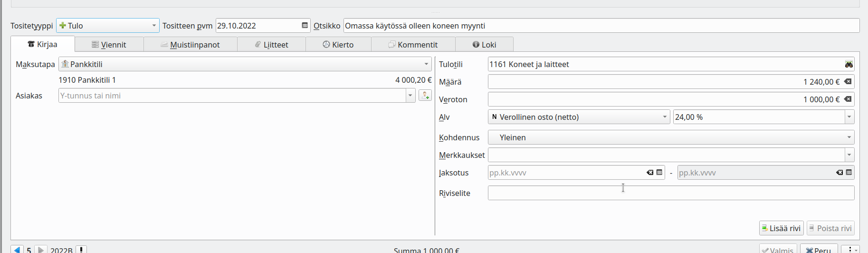Open the three-dot more options menu
This screenshot has width=868, height=253.
[x=850, y=249]
